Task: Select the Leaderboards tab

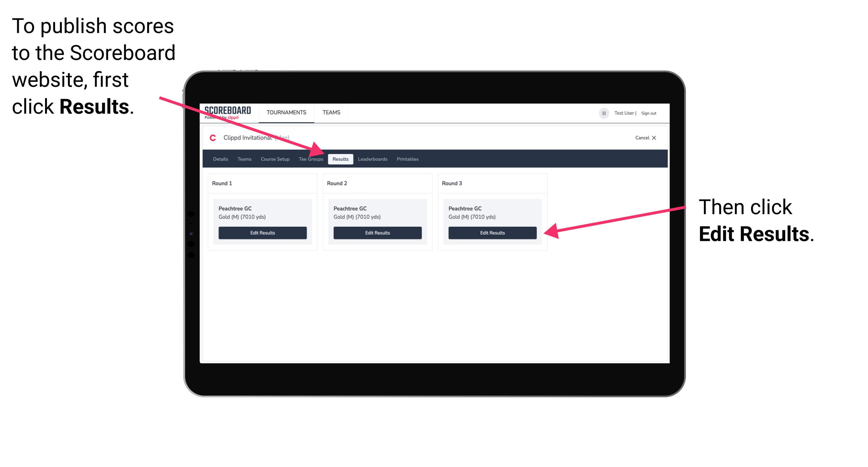Action: tap(373, 159)
